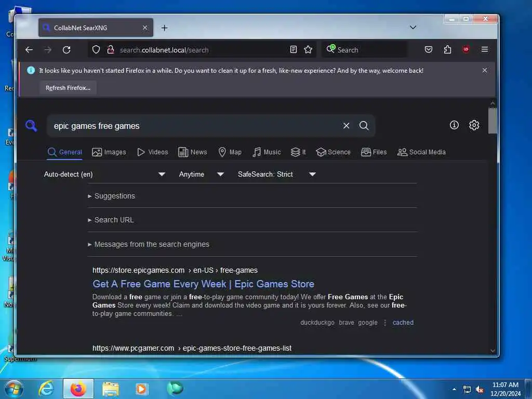Go to SearXNG home via logo icon

tap(31, 126)
